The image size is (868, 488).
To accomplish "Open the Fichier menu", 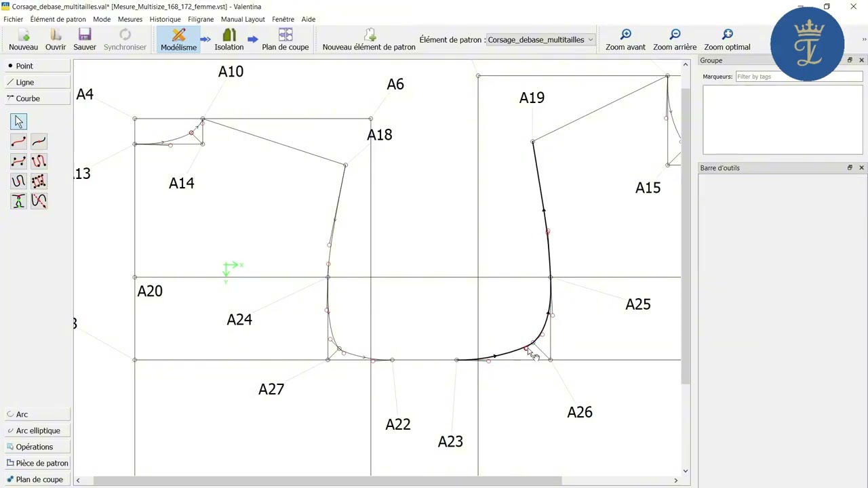I will 13,19.
